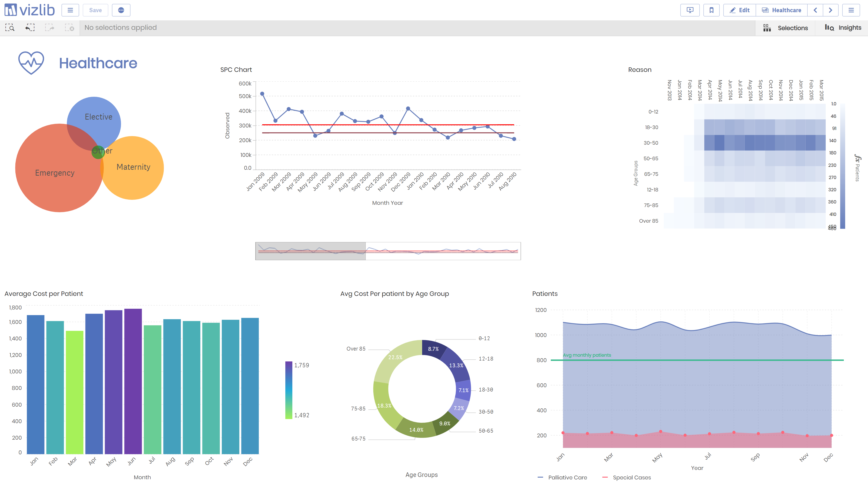
Task: Clear all selections icon
Action: tap(69, 28)
